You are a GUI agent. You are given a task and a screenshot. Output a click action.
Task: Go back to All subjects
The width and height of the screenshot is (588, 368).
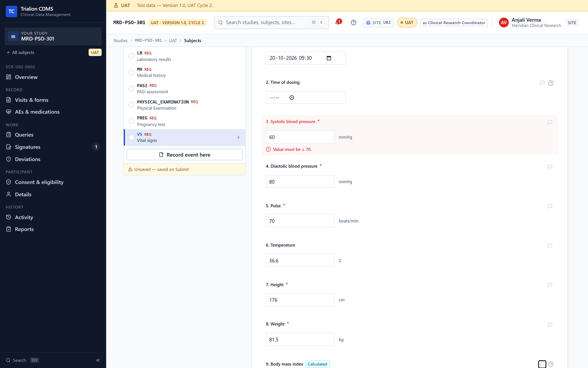click(x=20, y=52)
